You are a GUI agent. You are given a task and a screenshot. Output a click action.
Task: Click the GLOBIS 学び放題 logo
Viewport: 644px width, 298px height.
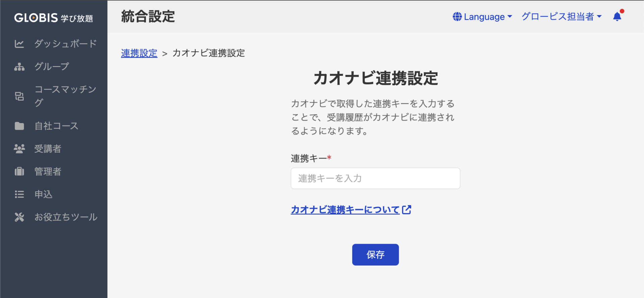point(54,18)
